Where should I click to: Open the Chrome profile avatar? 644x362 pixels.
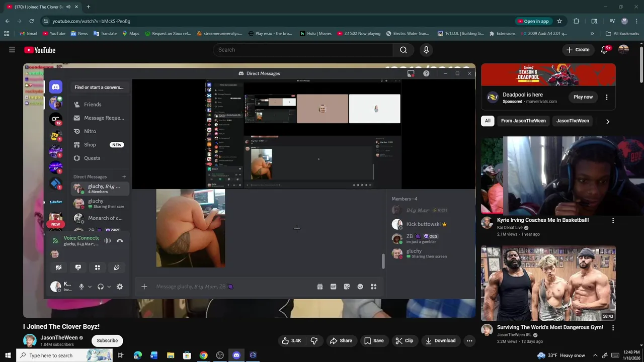point(624,21)
